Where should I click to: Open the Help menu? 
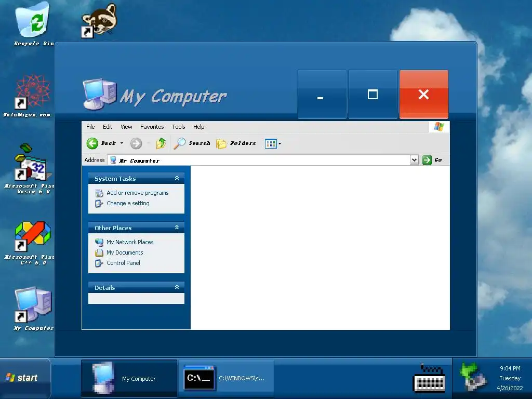[x=199, y=127]
